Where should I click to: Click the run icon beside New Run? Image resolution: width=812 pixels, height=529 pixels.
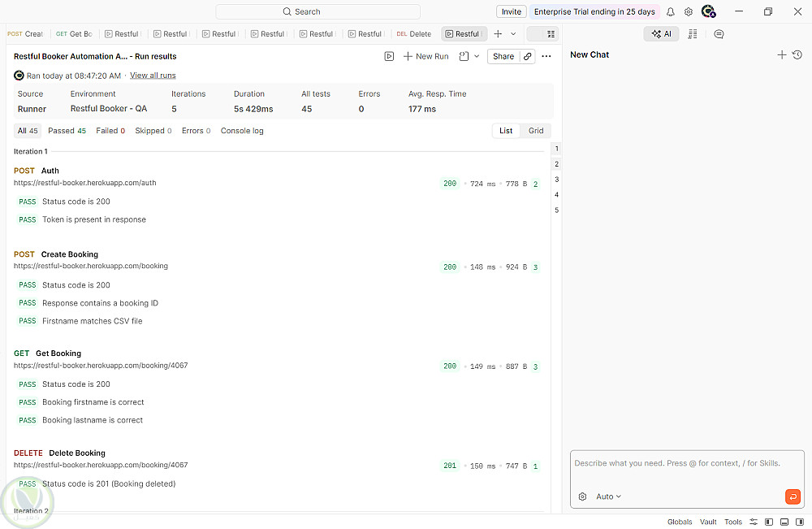point(389,56)
